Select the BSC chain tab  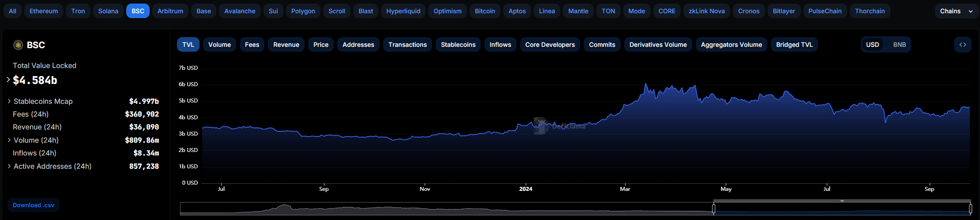coord(138,11)
